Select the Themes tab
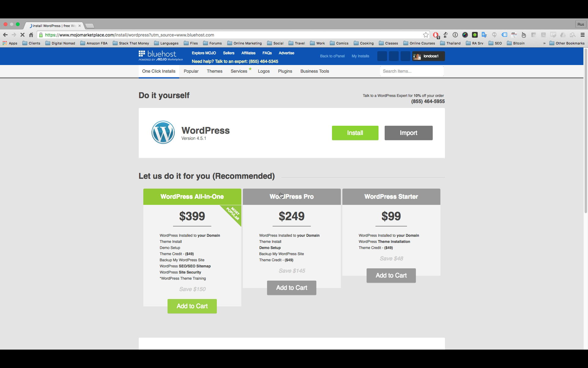This screenshot has height=368, width=588. (x=214, y=71)
